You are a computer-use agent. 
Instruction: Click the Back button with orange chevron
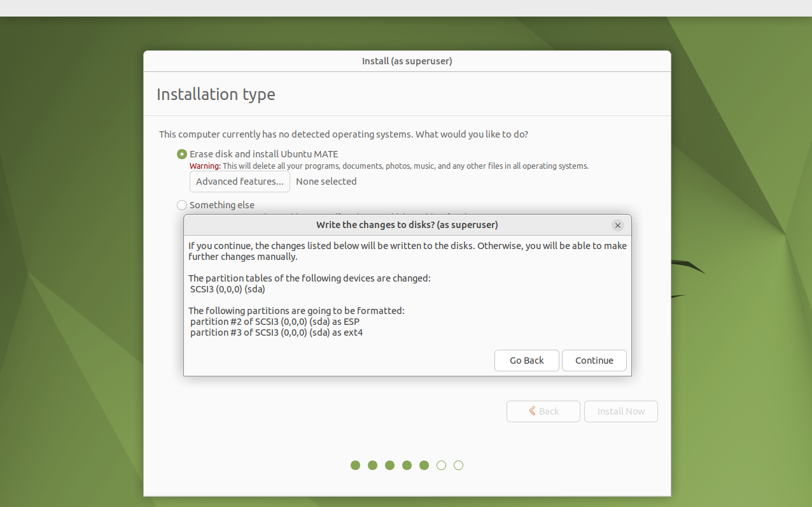pos(543,411)
